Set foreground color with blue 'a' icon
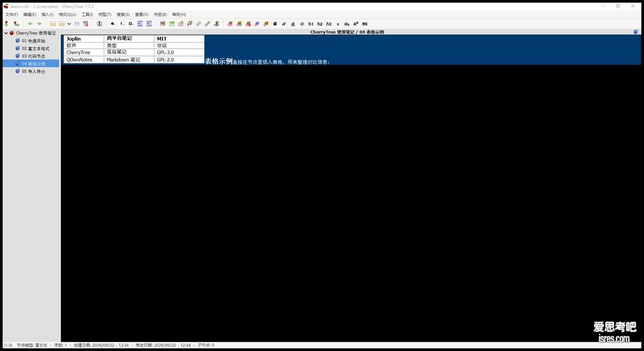The height and width of the screenshot is (351, 644). point(257,24)
